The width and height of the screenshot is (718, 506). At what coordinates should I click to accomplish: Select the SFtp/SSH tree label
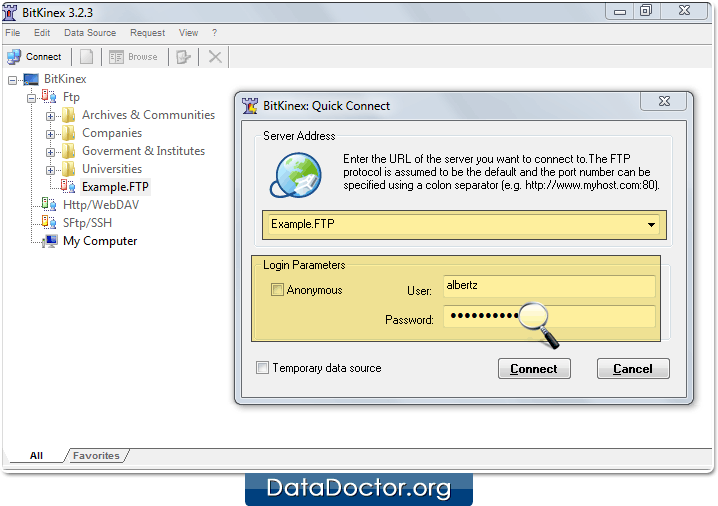[x=87, y=223]
